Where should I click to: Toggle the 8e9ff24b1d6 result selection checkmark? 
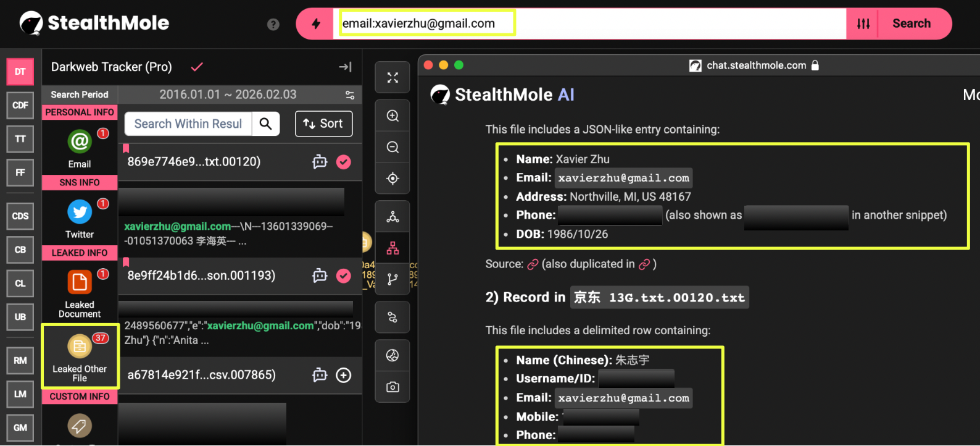[344, 276]
